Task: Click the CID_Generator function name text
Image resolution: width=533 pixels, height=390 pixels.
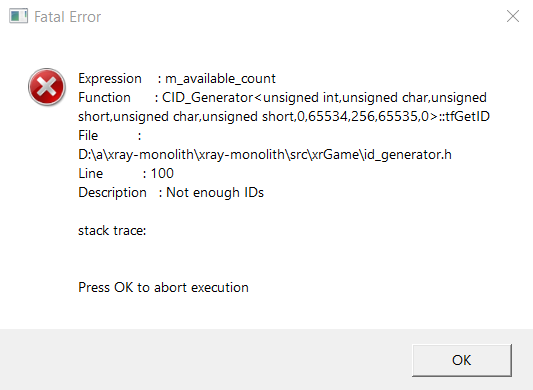Action: [207, 98]
